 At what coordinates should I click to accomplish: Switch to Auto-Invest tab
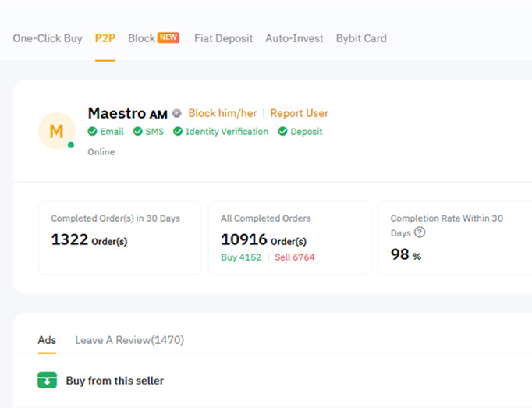click(295, 38)
